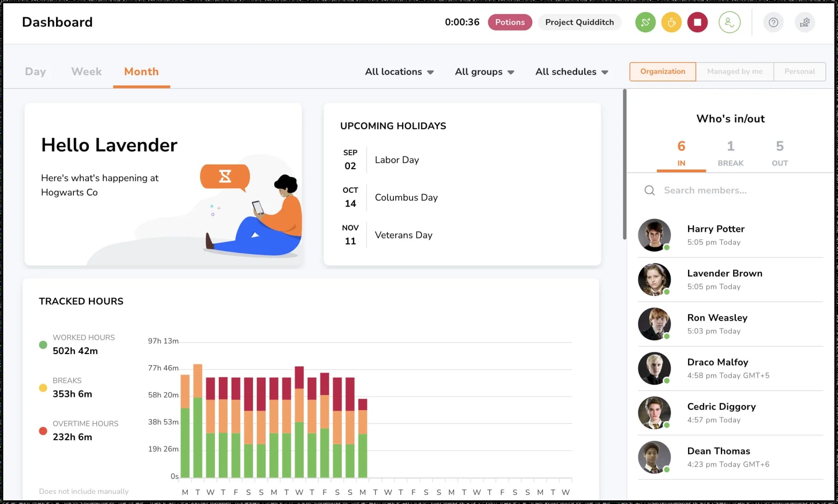Switch to the Managed by me view

735,72
